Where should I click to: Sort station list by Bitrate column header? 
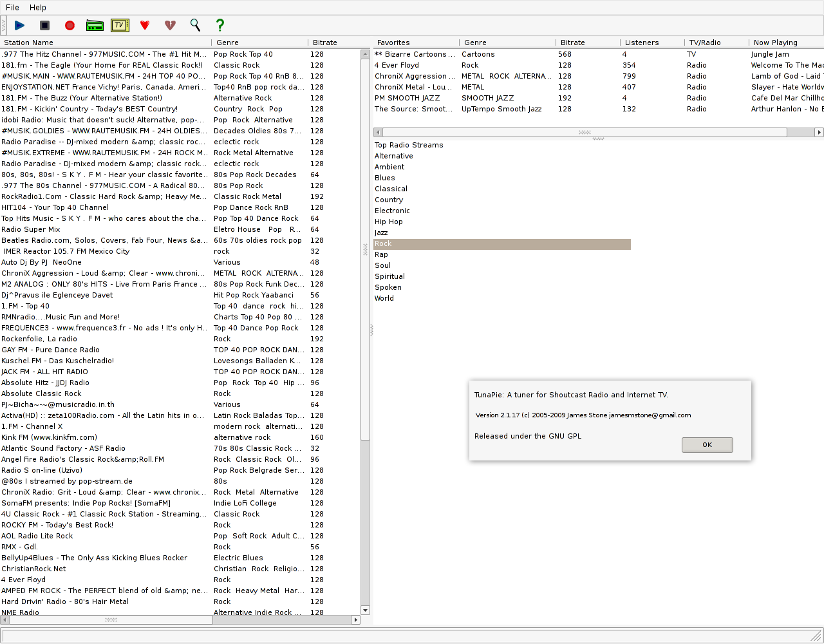click(335, 43)
